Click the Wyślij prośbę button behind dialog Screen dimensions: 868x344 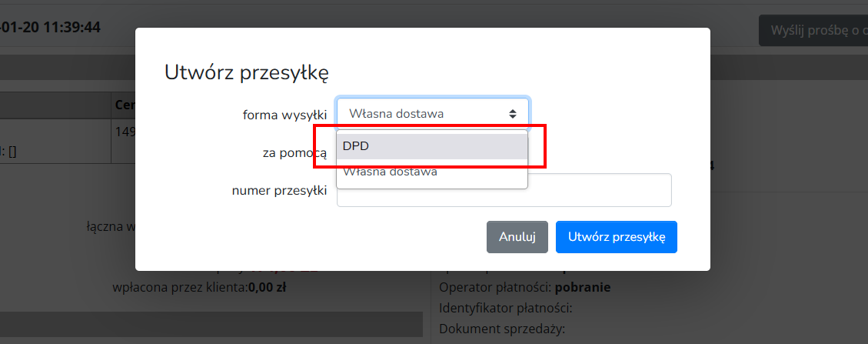(x=813, y=31)
